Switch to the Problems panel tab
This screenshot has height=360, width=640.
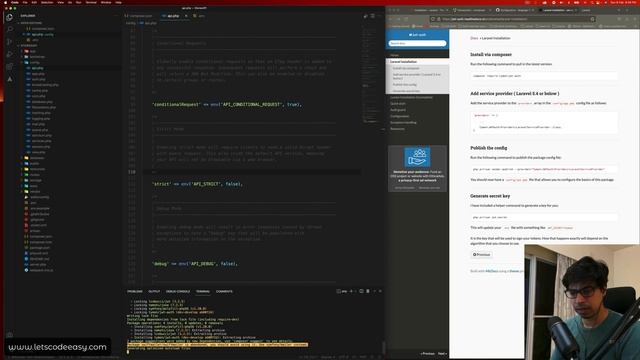point(135,291)
